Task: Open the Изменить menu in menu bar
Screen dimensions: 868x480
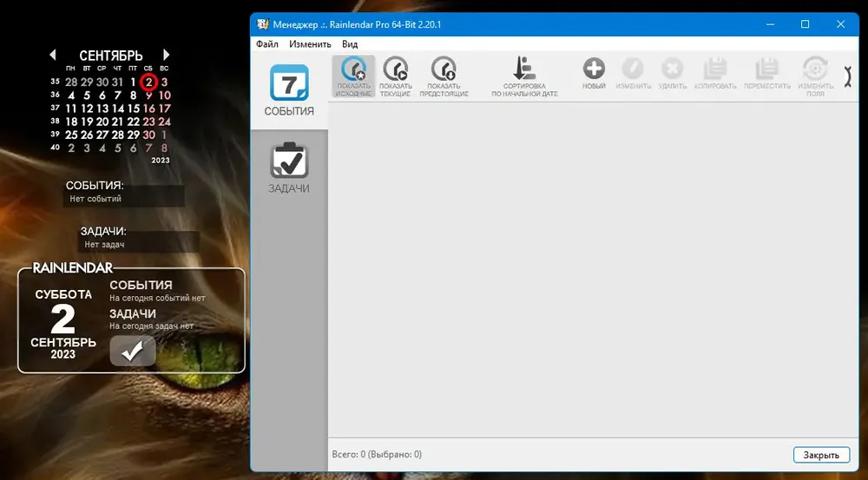Action: point(310,44)
